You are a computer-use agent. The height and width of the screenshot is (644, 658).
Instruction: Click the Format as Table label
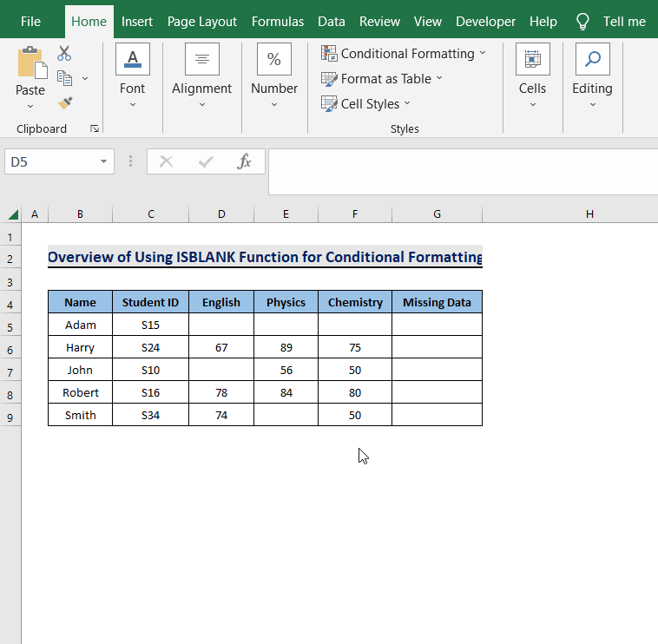click(386, 79)
